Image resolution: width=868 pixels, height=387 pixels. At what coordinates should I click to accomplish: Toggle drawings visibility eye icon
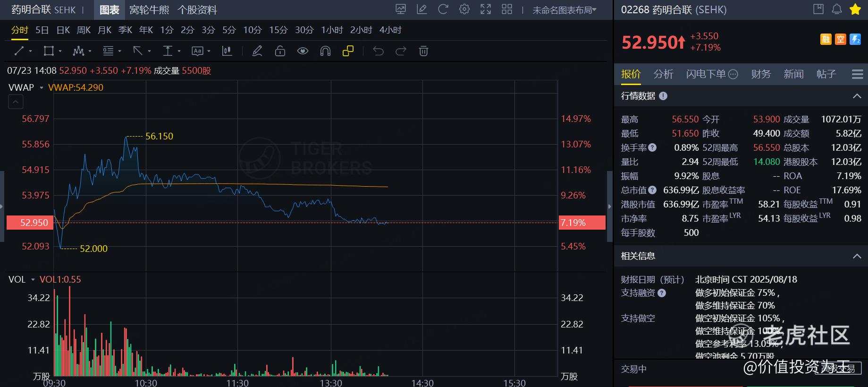303,51
